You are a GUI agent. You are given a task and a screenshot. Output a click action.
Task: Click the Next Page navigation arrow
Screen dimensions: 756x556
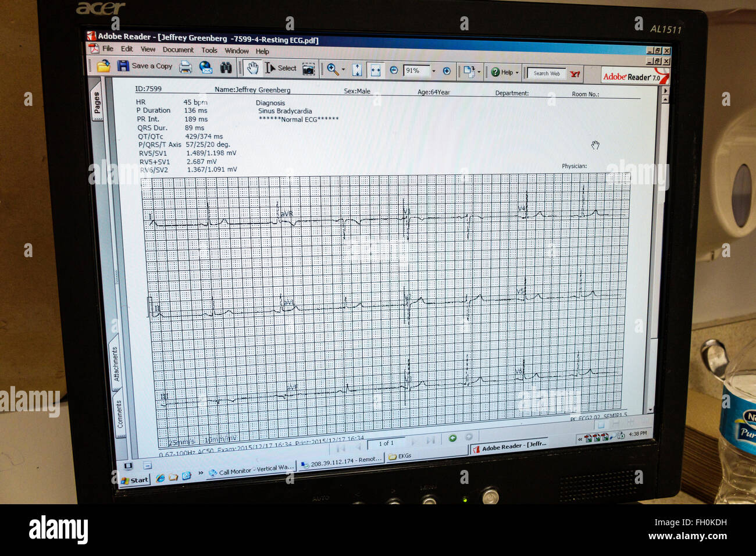click(414, 441)
